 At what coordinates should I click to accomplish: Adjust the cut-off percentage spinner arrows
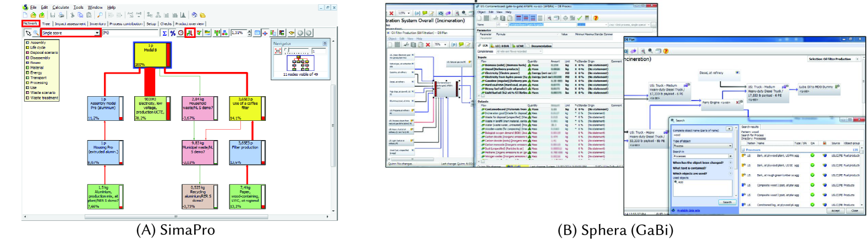tap(249, 33)
